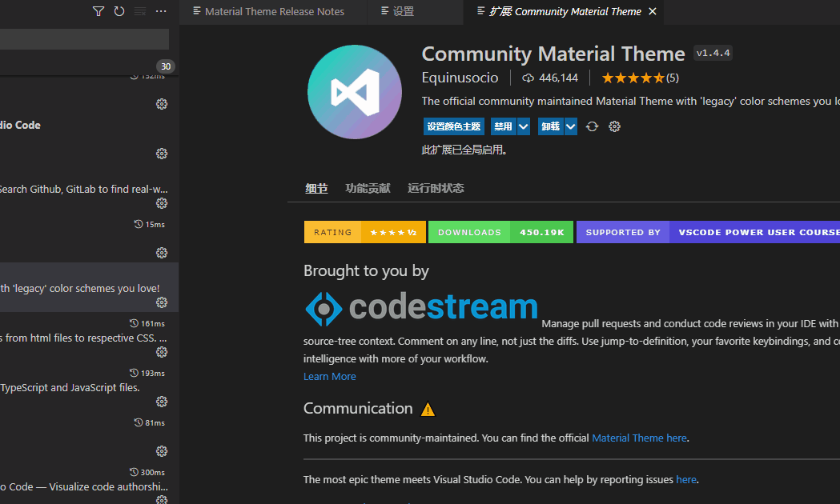
Task: Open manage gear for Search Github, GitLab extension
Action: coord(162,203)
